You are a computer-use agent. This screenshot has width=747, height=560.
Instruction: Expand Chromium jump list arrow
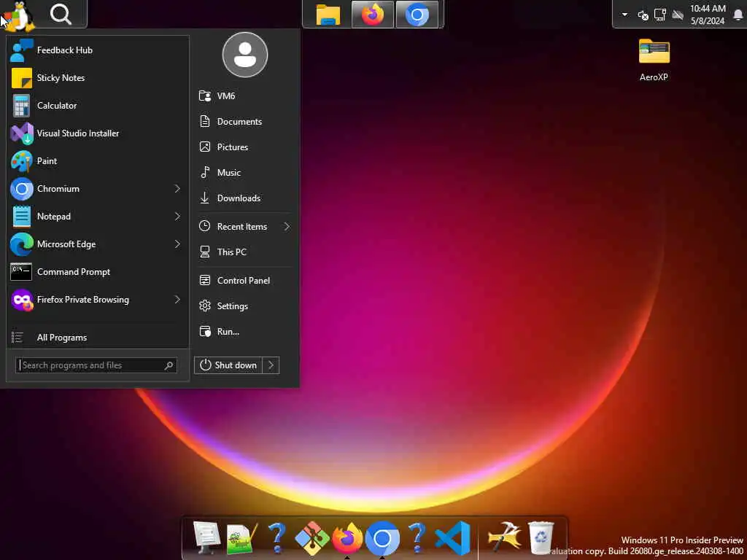177,189
